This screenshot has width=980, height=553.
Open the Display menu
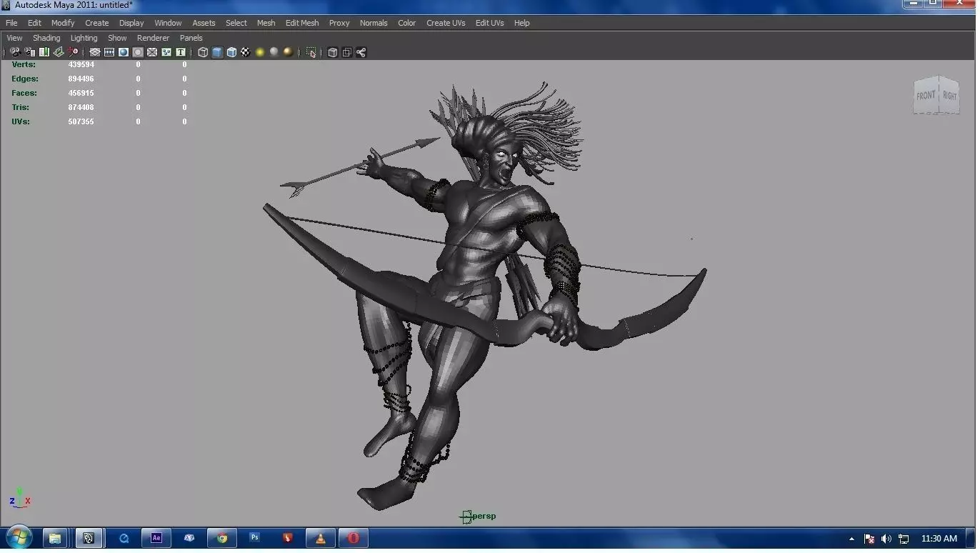(x=131, y=23)
